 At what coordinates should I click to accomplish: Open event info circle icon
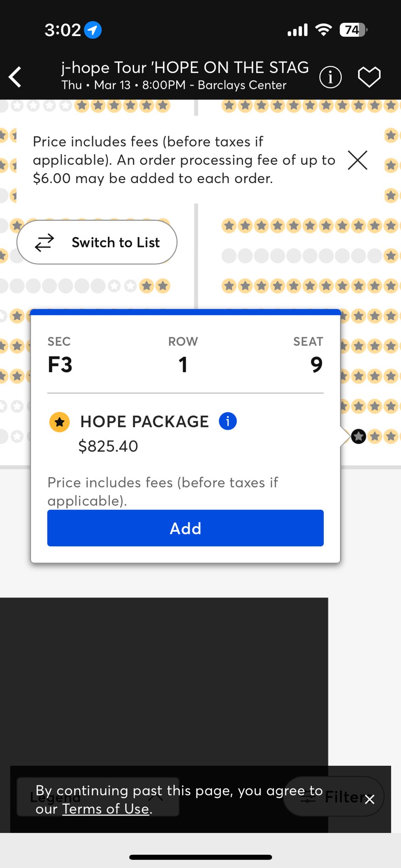[330, 77]
